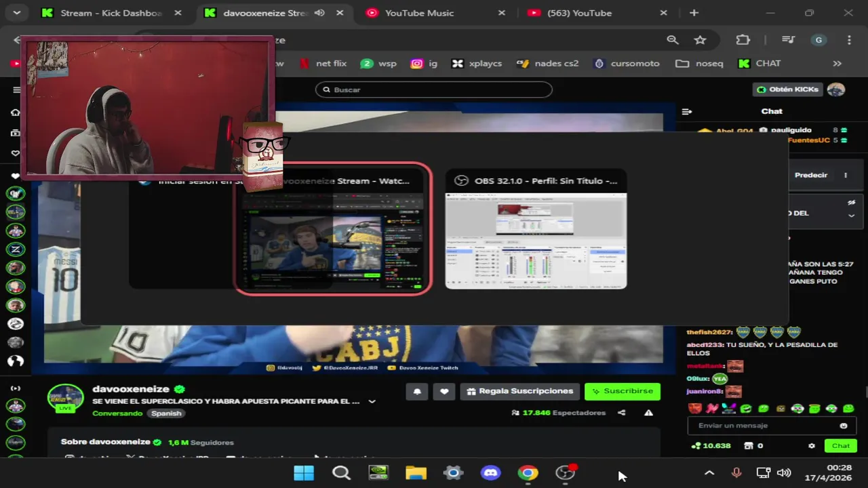This screenshot has height=488, width=868.
Task: Open the prediction three-dot options
Action: tap(845, 175)
